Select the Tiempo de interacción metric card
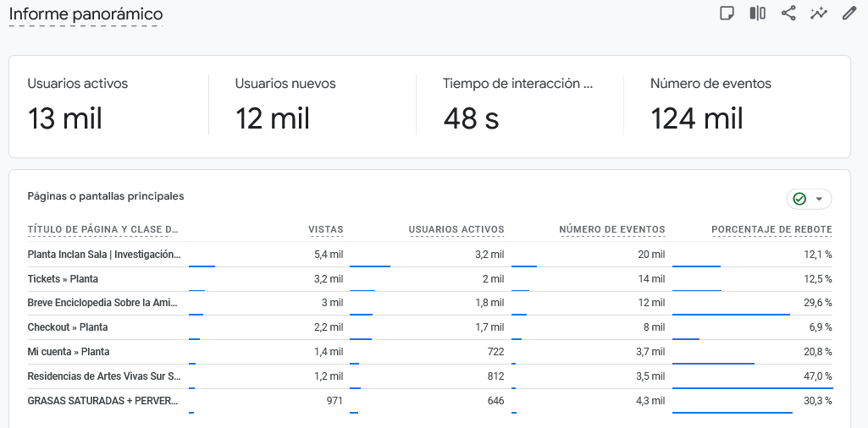This screenshot has height=428, width=868. tap(519, 106)
